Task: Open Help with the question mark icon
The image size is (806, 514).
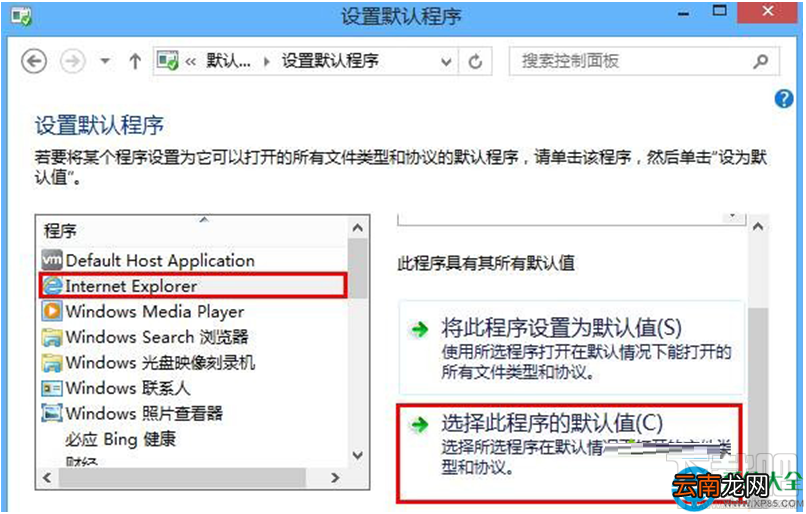Action: coord(784,98)
